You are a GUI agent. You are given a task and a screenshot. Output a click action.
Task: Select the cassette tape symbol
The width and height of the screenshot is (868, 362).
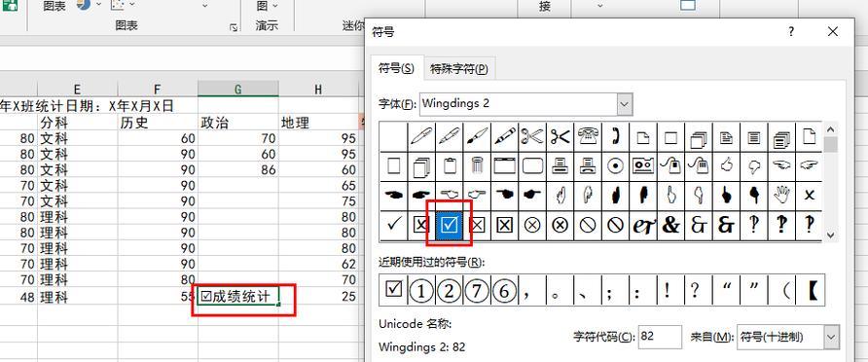coord(642,165)
